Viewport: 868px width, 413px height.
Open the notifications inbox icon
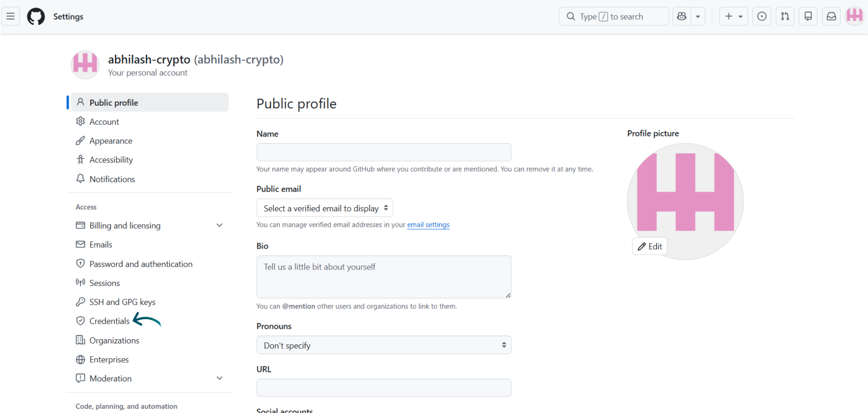click(832, 16)
